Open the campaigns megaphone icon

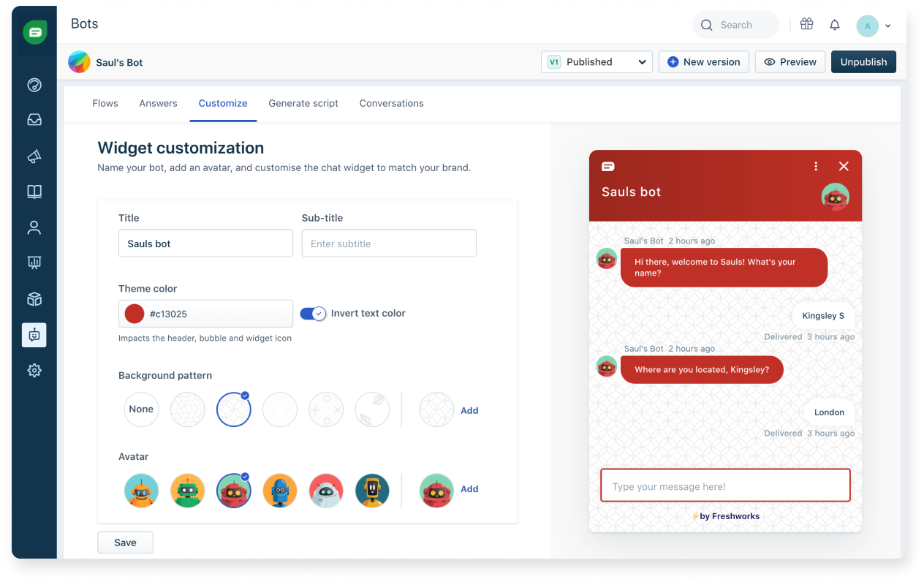pyautogui.click(x=34, y=156)
